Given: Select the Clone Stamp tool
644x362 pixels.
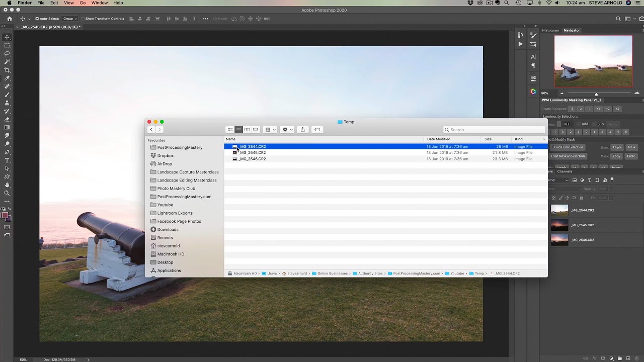Looking at the screenshot, I should click(x=7, y=103).
